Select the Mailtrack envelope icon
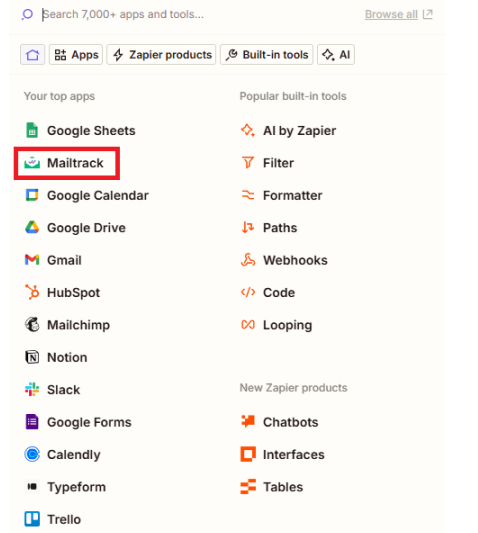Image resolution: width=478 pixels, height=533 pixels. point(32,163)
